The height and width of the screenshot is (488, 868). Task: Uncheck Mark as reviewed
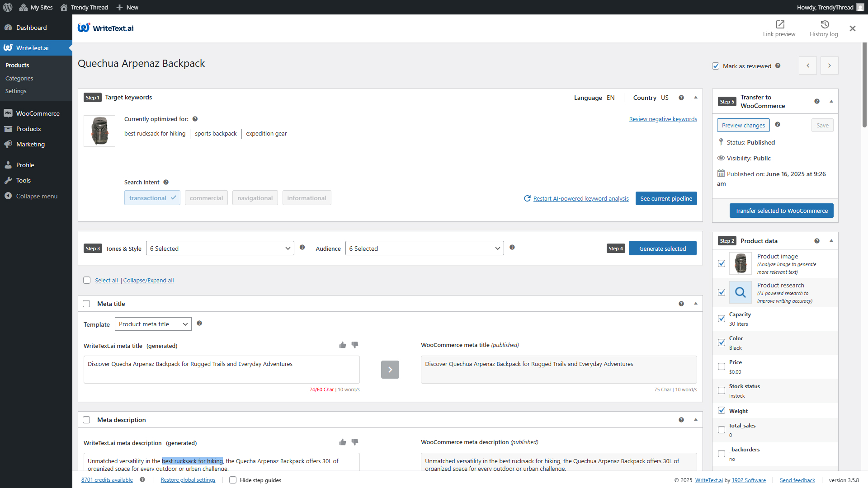pyautogui.click(x=716, y=66)
